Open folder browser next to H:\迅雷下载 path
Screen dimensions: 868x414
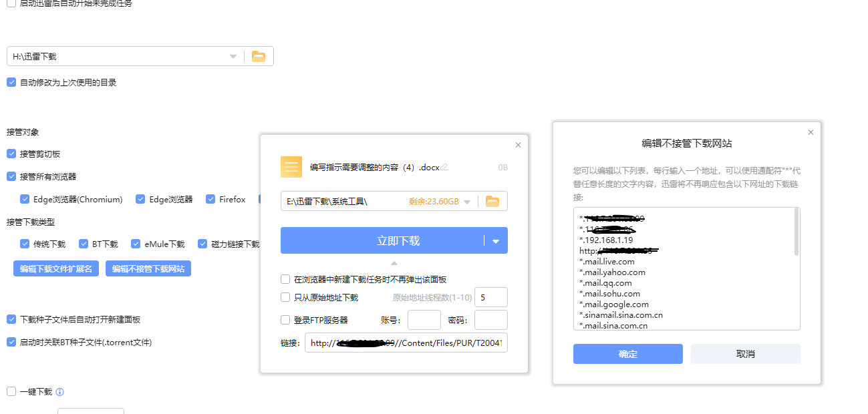(259, 56)
